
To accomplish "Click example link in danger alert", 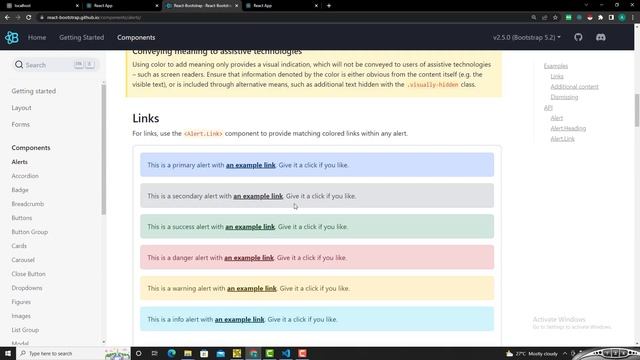I will 249,258.
